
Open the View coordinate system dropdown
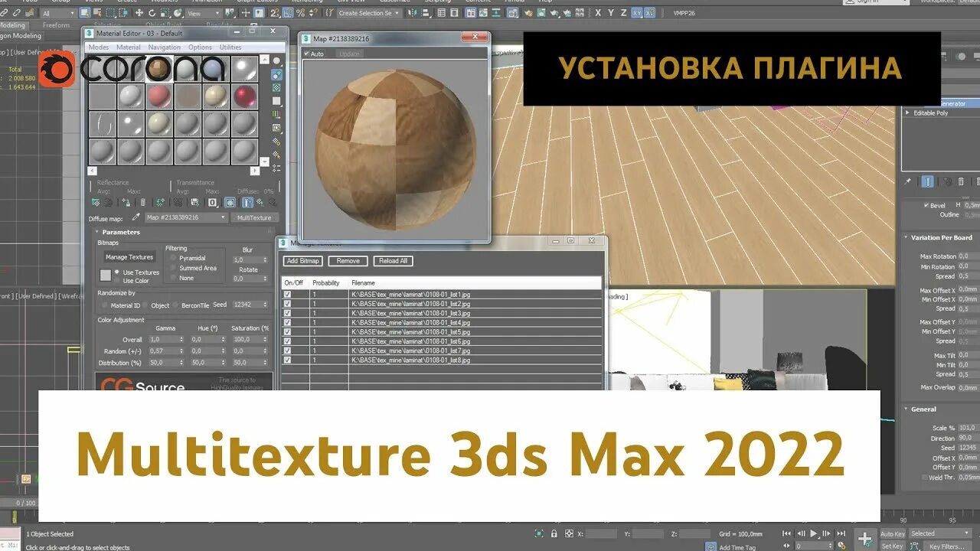tap(205, 13)
